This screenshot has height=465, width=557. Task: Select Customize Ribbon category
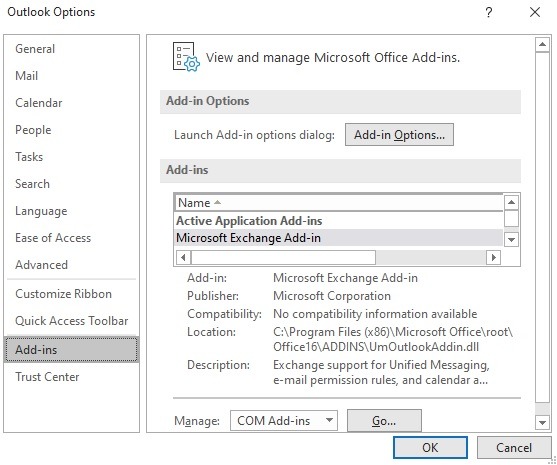[x=64, y=294]
